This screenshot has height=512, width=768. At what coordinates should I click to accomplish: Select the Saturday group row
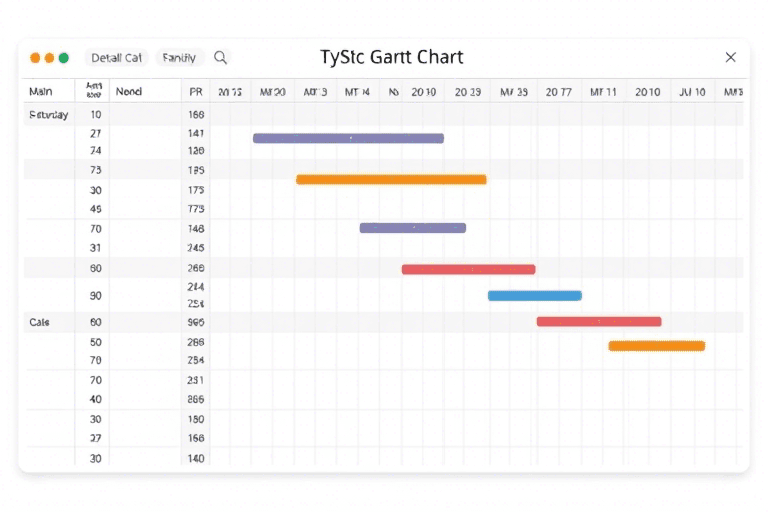point(48,115)
